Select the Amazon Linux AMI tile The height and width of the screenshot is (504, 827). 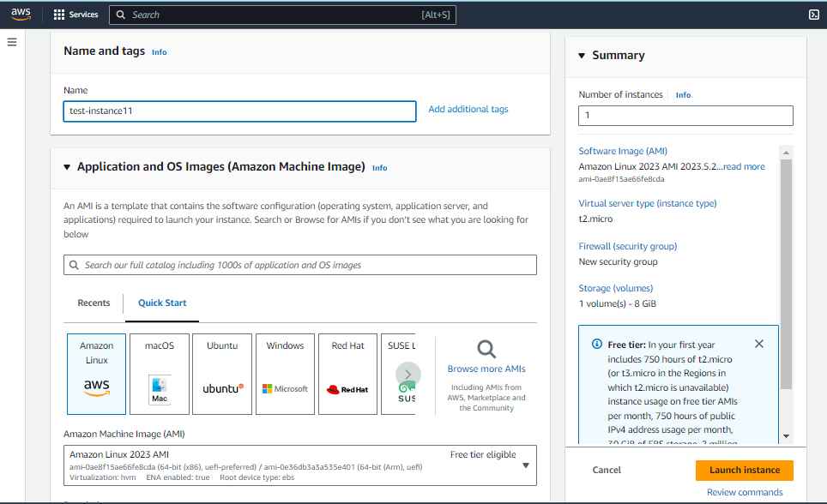coord(95,374)
